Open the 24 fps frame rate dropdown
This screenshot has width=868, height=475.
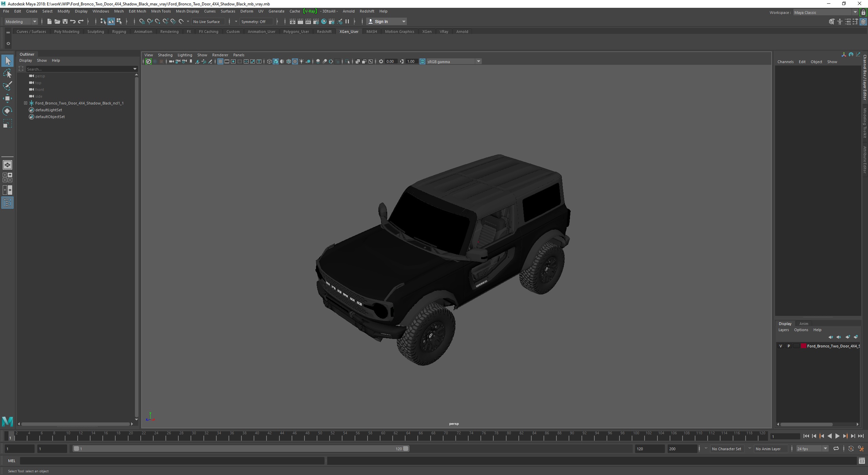tap(812, 449)
